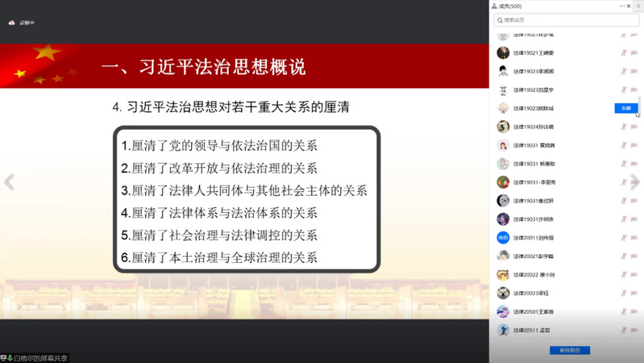Click the avatar of 法律20022 唐小玲
644x363 pixels.
(x=503, y=275)
